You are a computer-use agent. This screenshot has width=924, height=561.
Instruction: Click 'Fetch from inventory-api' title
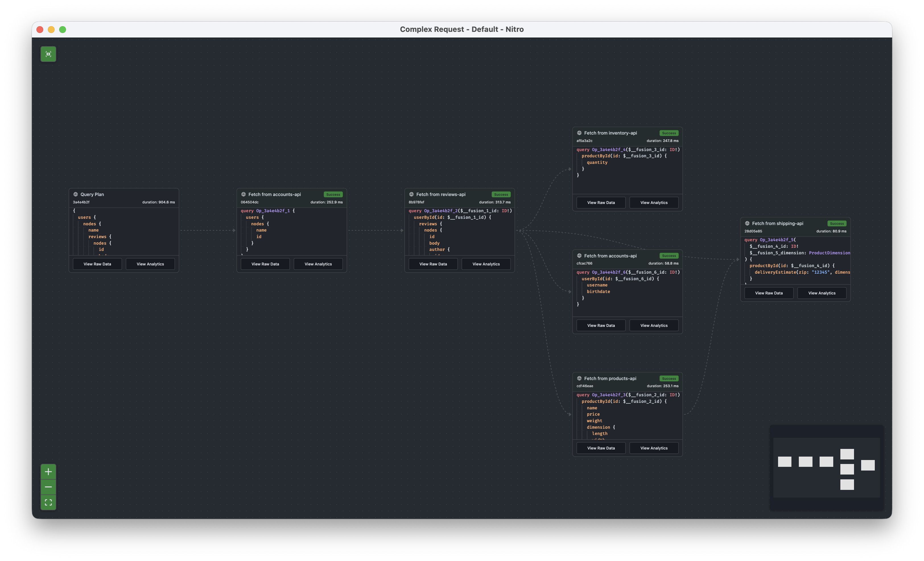tap(610, 133)
